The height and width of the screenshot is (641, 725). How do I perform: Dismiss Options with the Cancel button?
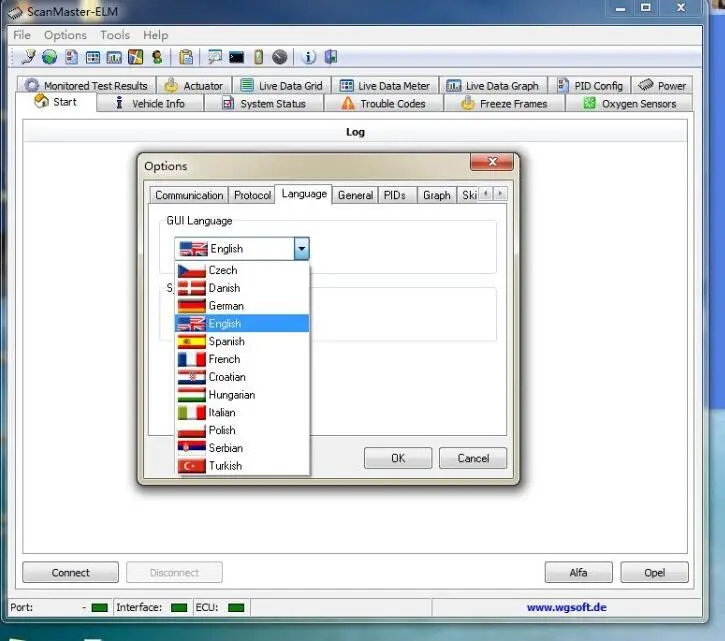[473, 458]
